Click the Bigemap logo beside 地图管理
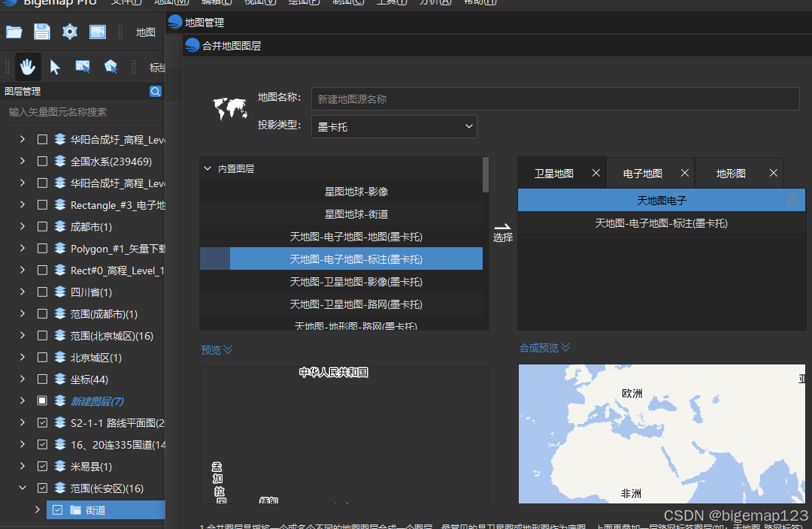The height and width of the screenshot is (529, 812). click(x=175, y=23)
